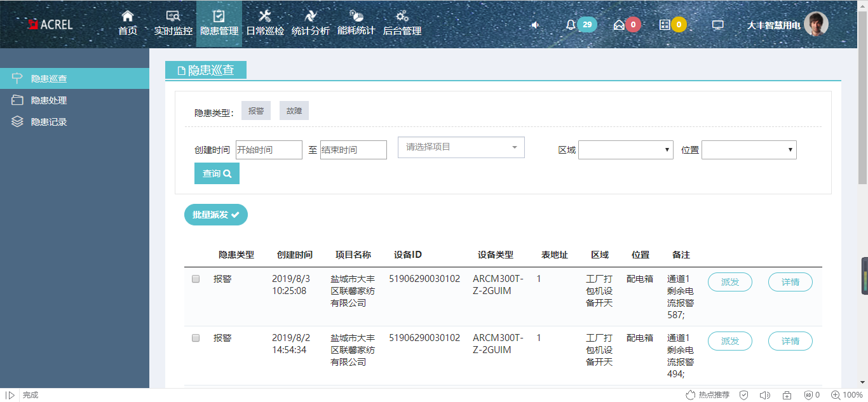This screenshot has height=402, width=868.
Task: Click the 结束时间 end time field
Action: 353,150
